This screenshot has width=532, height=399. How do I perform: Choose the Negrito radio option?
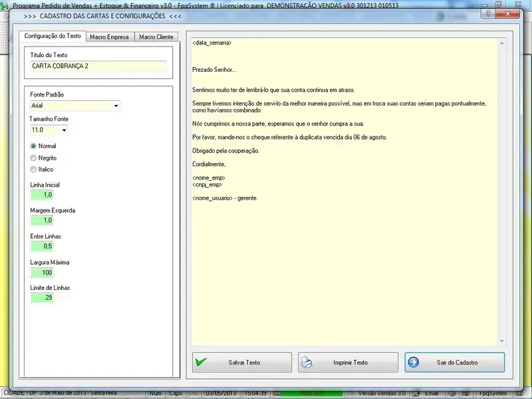(x=33, y=158)
